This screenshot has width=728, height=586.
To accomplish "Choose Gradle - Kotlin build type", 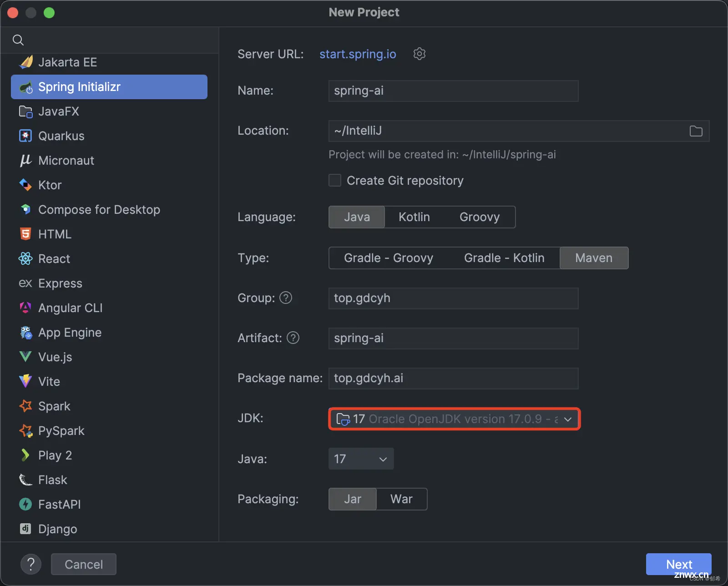I will click(504, 258).
